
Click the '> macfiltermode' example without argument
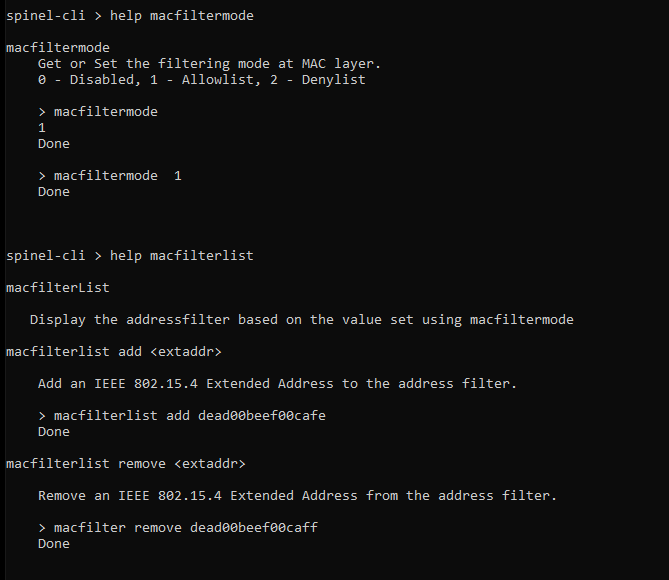[97, 111]
